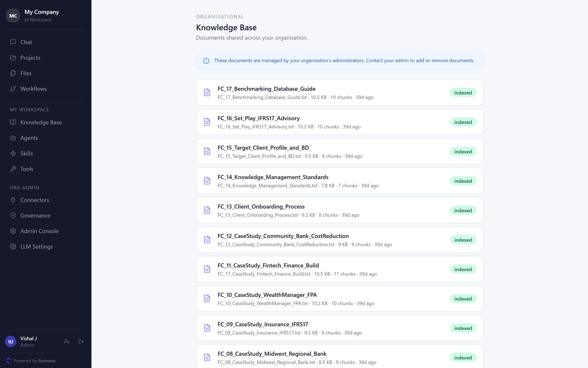Image resolution: width=588 pixels, height=368 pixels.
Task: Open FC_09_CaseStudy_Insurance_IFRS17 title
Action: (x=263, y=324)
